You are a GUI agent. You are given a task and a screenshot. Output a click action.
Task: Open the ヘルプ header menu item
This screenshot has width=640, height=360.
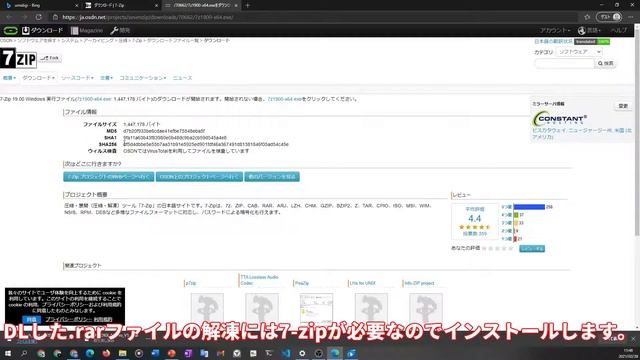point(619,31)
